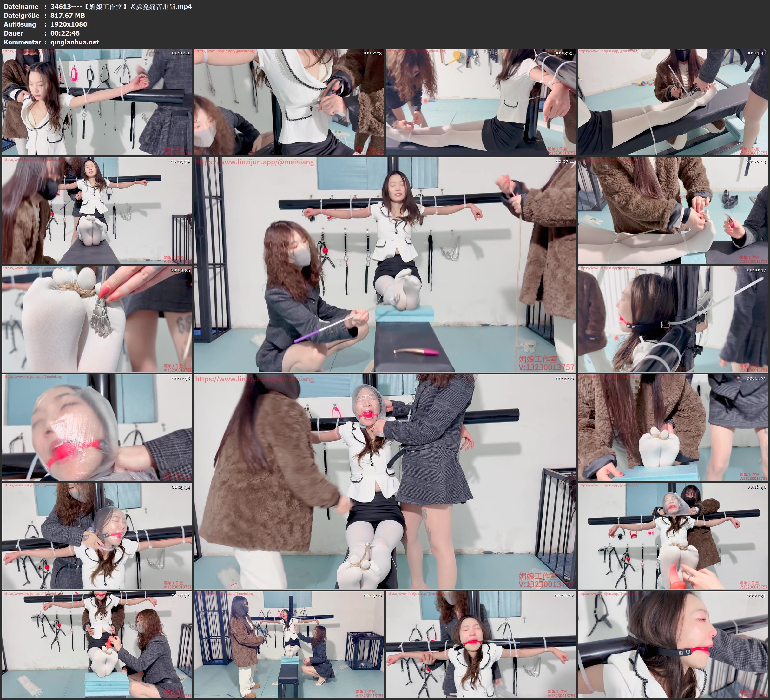
Task: Click the frame timestamped 00:11:58
Action: (97, 427)
